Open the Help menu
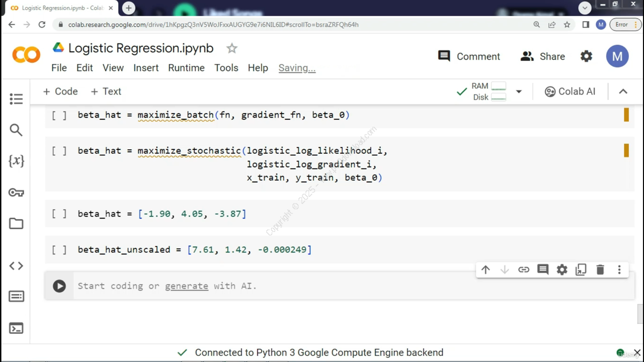The width and height of the screenshot is (644, 362). [x=258, y=68]
